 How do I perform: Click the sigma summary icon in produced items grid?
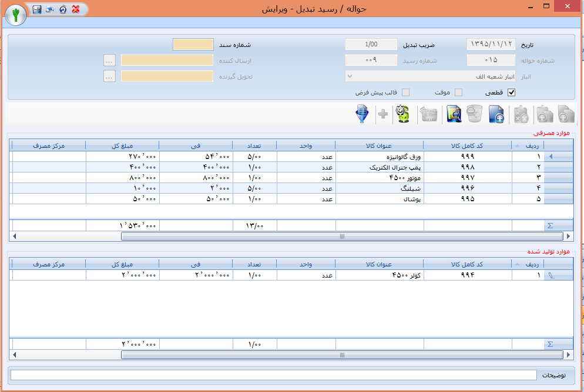(550, 344)
